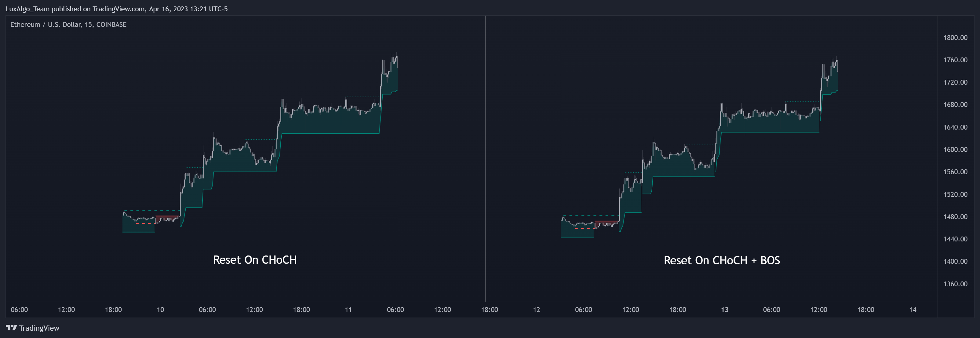This screenshot has height=338, width=980.
Task: Click the vertical line separating the two charts
Action: click(486, 159)
